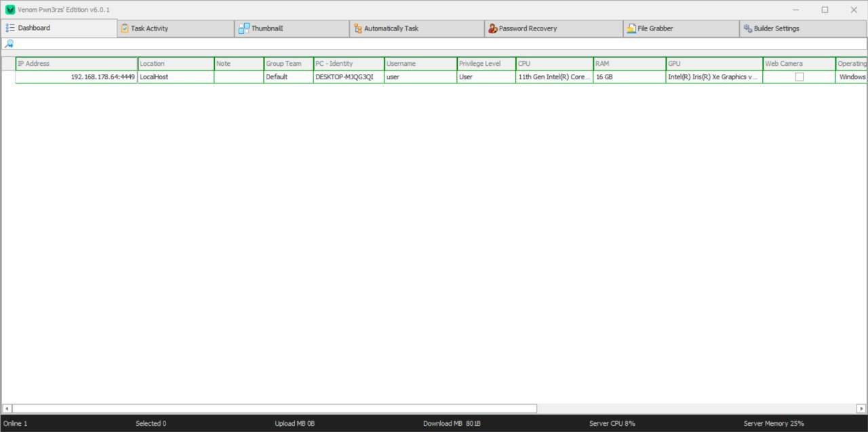Toggle the Web Camera checkbox
Screen dimensions: 868x432
point(800,77)
